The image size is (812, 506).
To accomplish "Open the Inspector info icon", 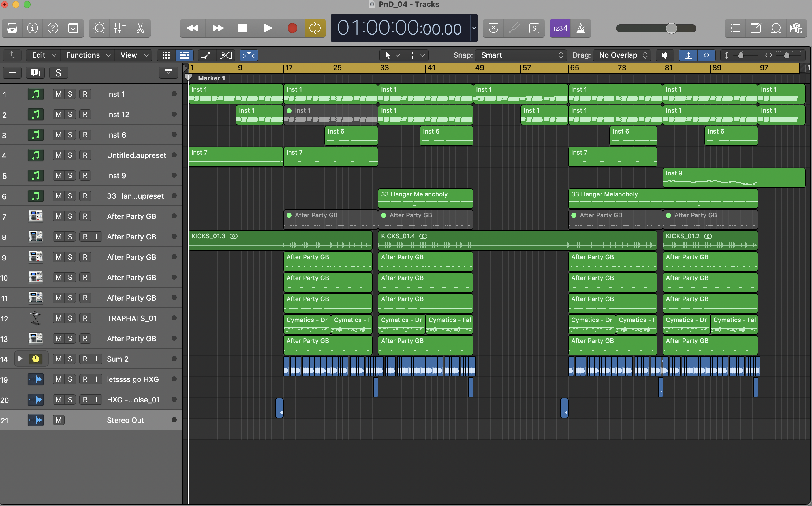I will [33, 28].
